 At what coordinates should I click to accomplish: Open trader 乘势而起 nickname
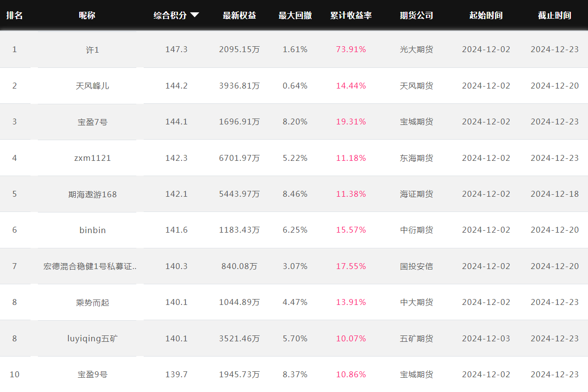coord(92,302)
